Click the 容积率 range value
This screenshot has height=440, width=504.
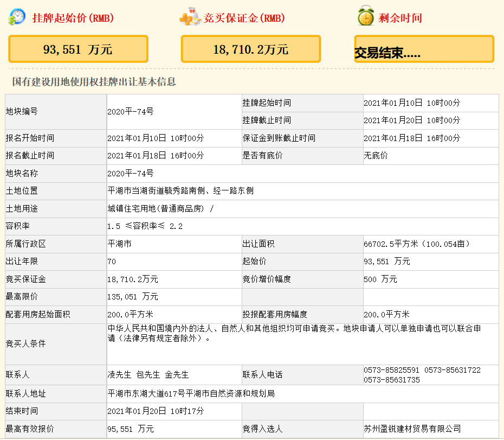click(x=145, y=226)
